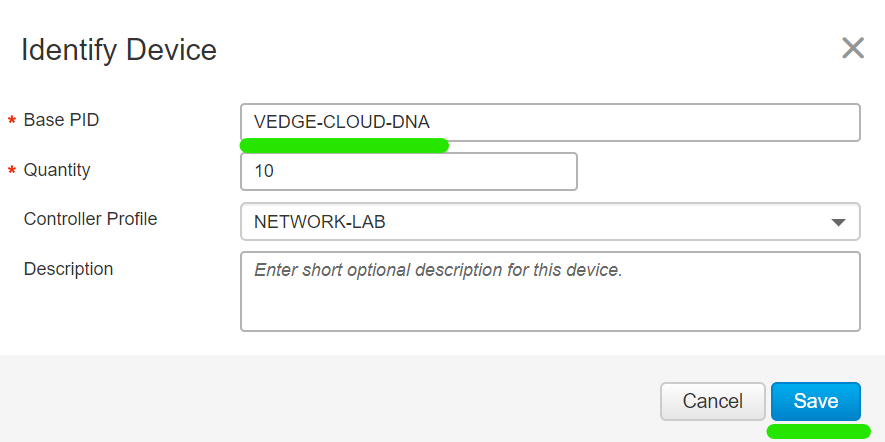Select the Description text area
This screenshot has width=885, height=442.
tap(550, 291)
